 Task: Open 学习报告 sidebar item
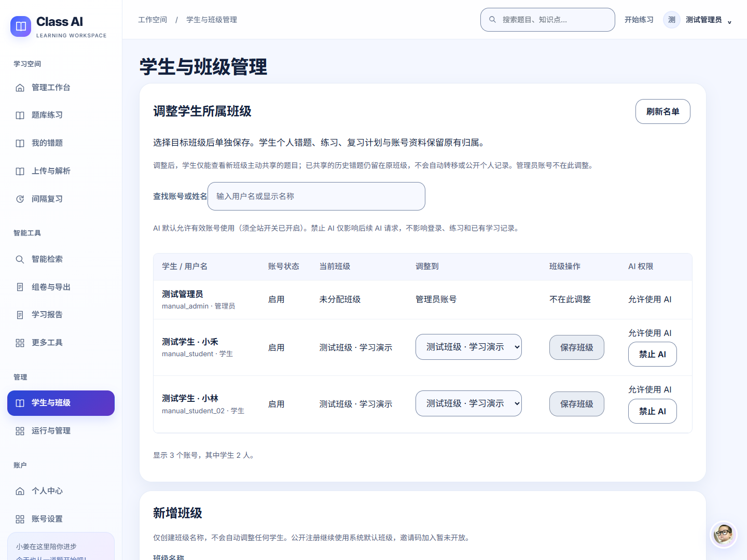pos(61,315)
